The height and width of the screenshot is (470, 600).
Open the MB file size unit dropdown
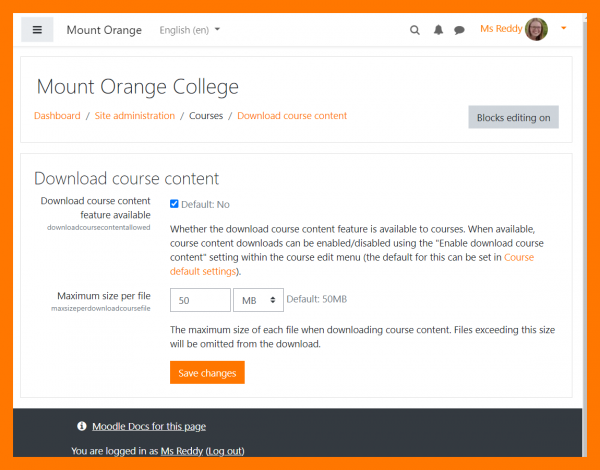pyautogui.click(x=257, y=299)
